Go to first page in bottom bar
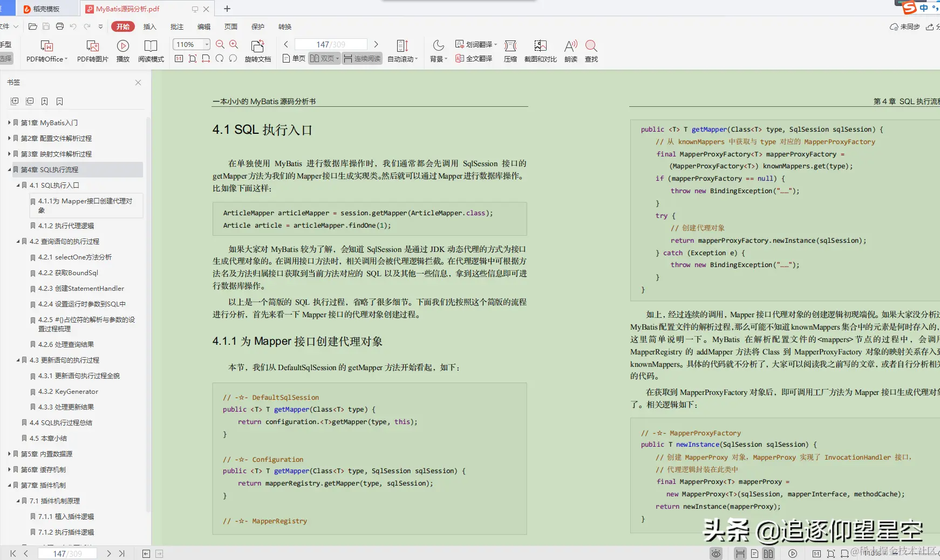The width and height of the screenshot is (940, 560). point(13,554)
